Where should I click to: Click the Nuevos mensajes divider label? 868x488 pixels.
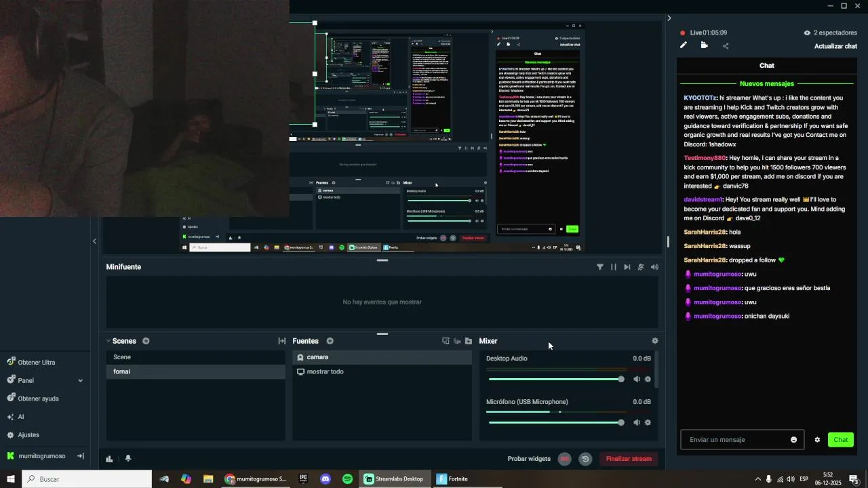point(767,84)
